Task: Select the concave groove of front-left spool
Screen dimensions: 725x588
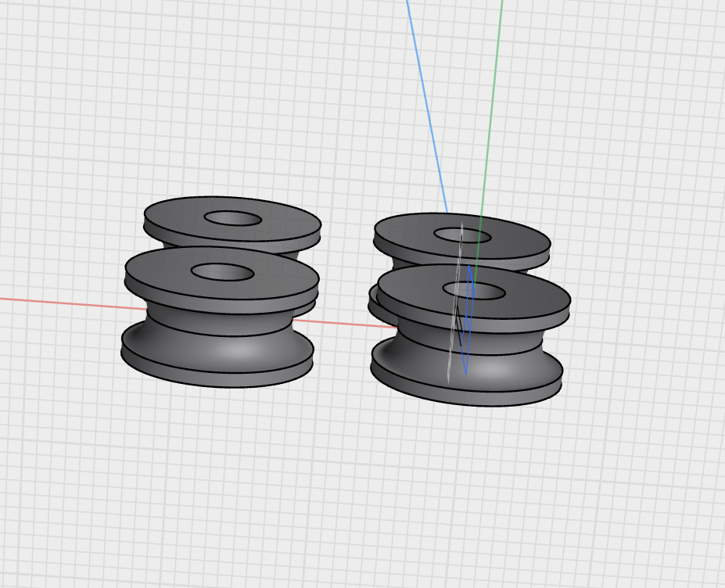Action: point(217,342)
